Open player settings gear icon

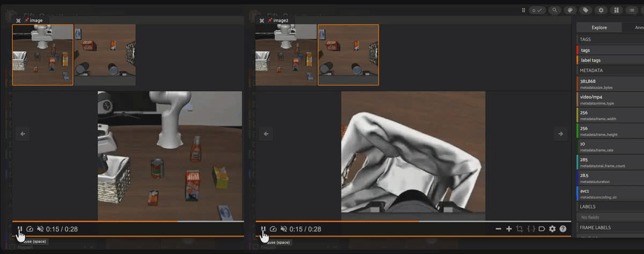(x=552, y=229)
